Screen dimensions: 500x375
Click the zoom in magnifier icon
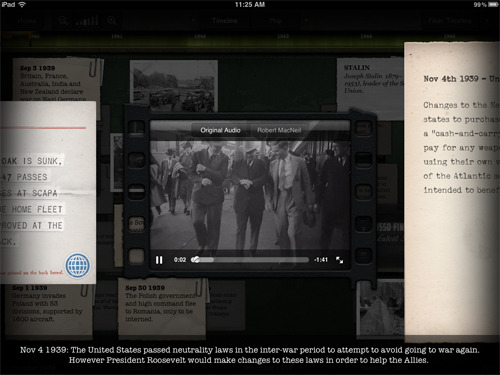112,21
